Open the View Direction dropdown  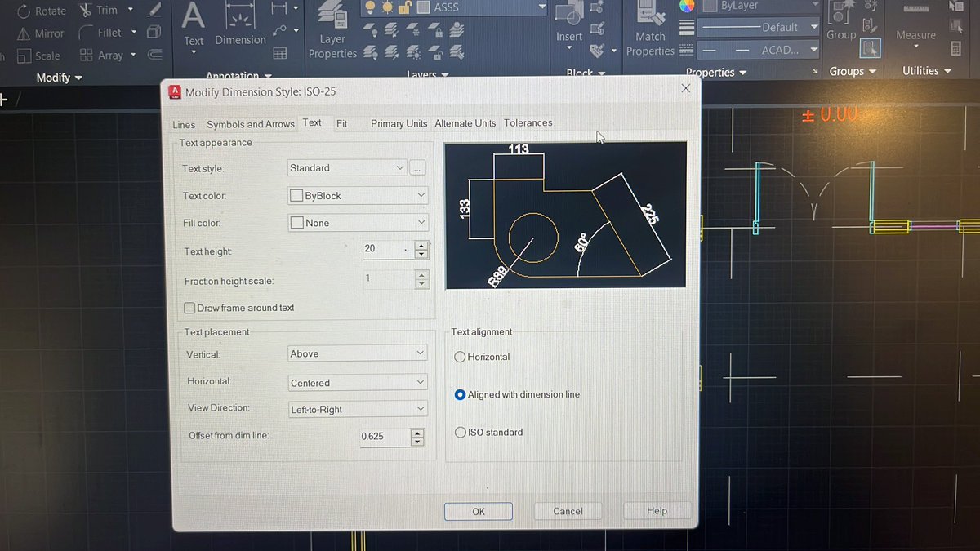click(358, 409)
